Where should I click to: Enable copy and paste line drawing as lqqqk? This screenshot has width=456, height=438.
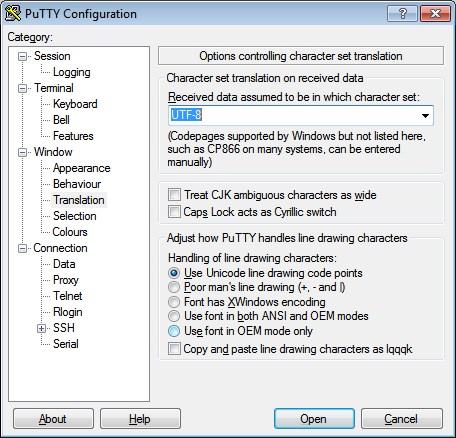pyautogui.click(x=174, y=349)
